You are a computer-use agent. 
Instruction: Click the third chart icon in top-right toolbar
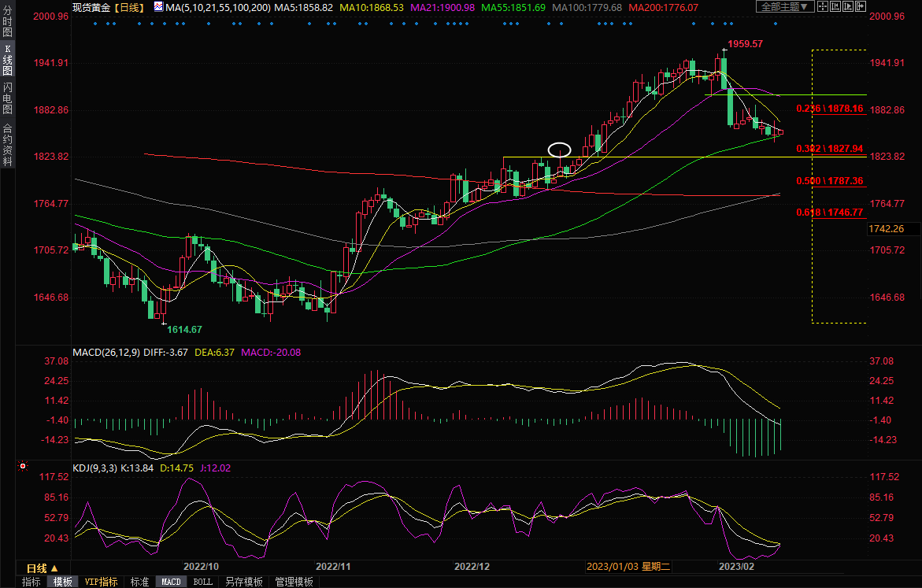pos(846,6)
